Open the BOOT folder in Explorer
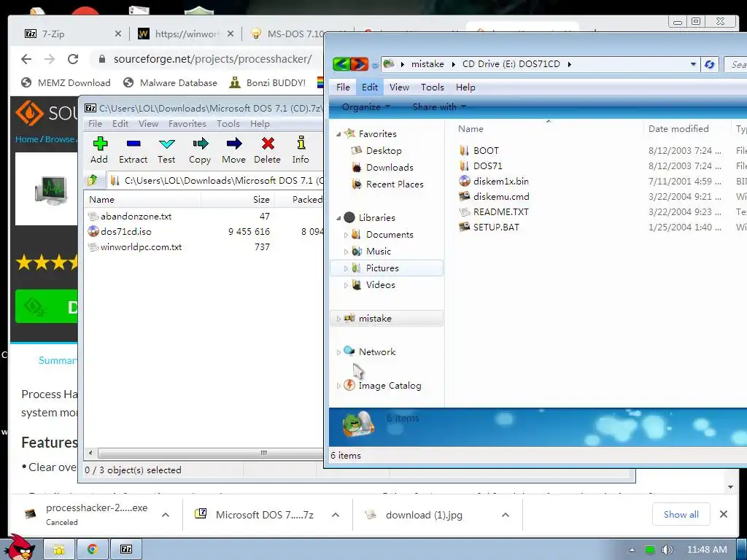Screen dimensions: 747x560 pos(486,150)
